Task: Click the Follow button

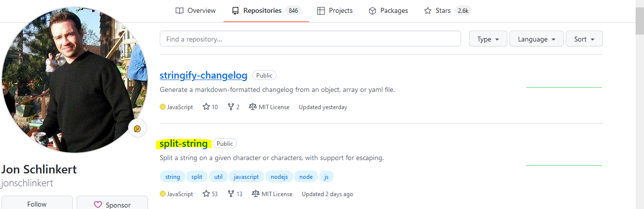Action: [37, 204]
